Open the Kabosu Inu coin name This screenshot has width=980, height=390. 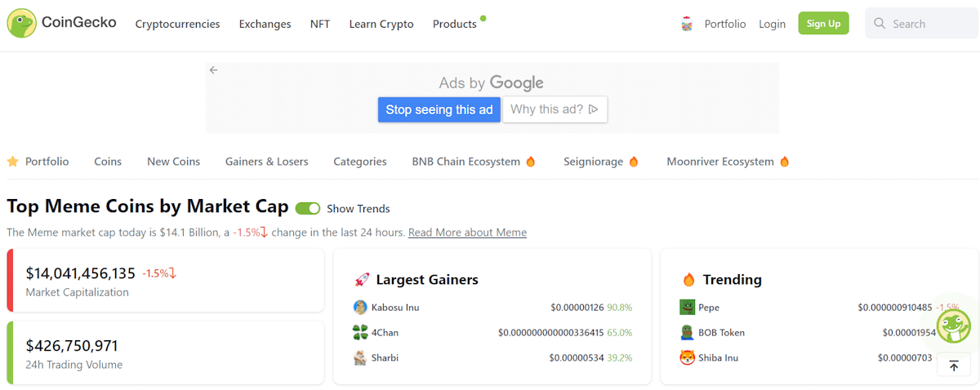pyautogui.click(x=395, y=308)
